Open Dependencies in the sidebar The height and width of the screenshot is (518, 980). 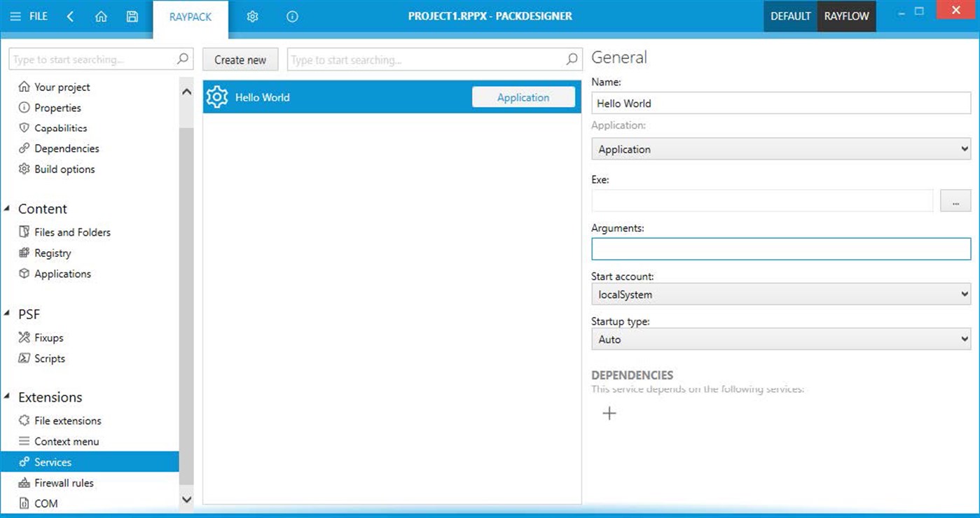(x=67, y=148)
